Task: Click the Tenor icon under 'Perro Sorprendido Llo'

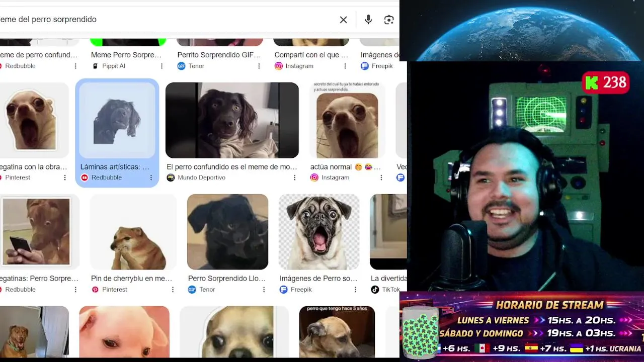Action: pos(192,290)
